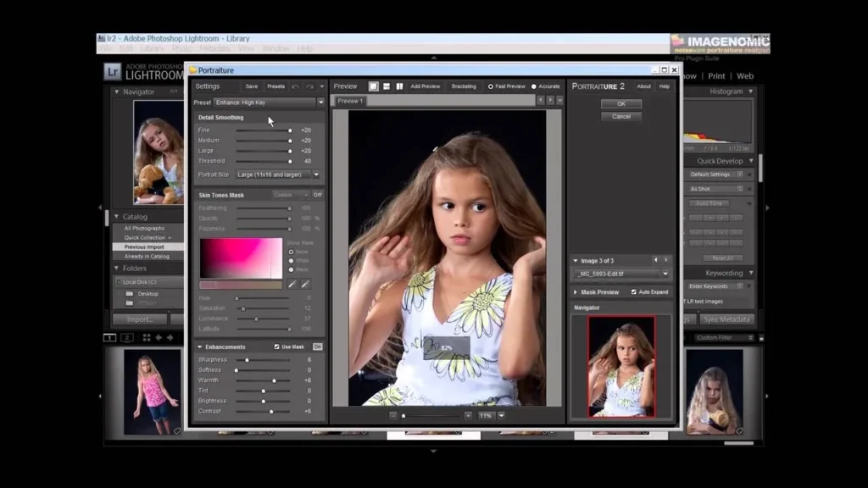Open the Portrait Size dropdown
868x488 pixels.
(314, 175)
